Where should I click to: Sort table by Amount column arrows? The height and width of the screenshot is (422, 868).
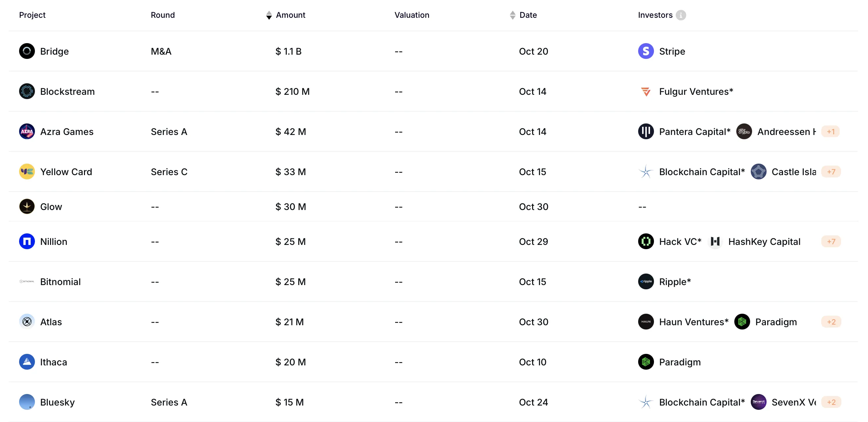coord(269,15)
